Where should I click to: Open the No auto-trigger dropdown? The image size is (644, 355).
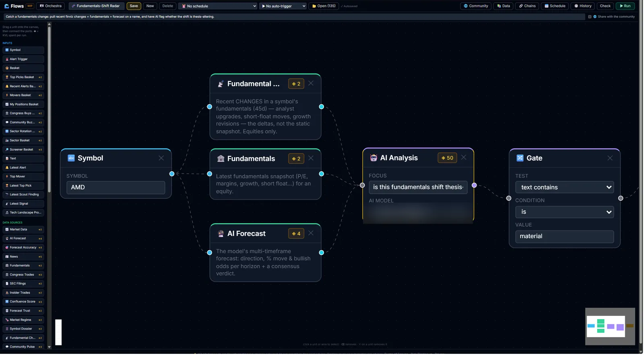[x=283, y=6]
